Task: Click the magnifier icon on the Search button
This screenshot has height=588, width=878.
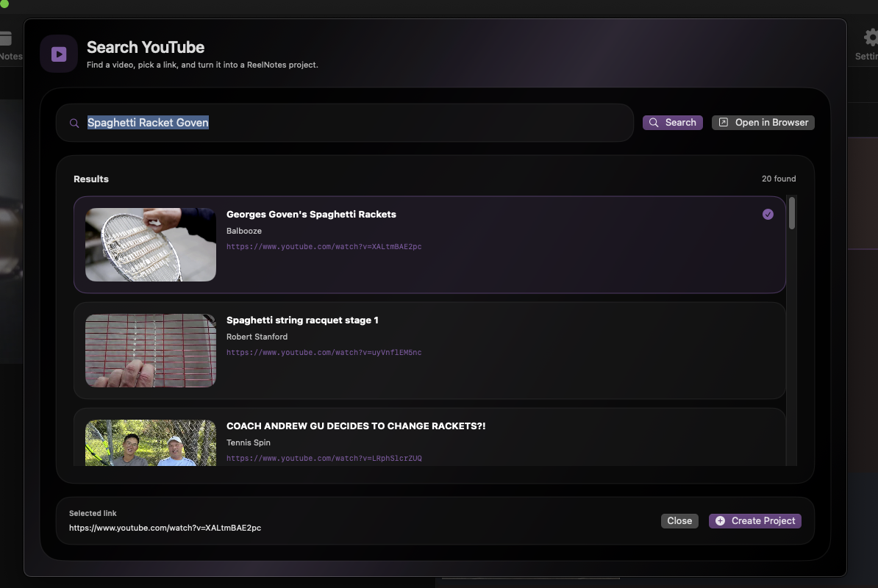Action: click(x=654, y=122)
